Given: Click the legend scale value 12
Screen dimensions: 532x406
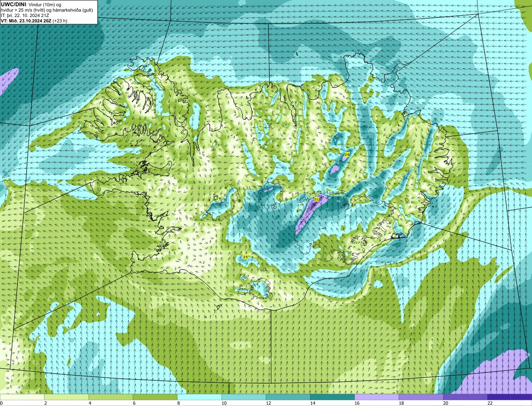Looking at the screenshot, I should pyautogui.click(x=268, y=403).
